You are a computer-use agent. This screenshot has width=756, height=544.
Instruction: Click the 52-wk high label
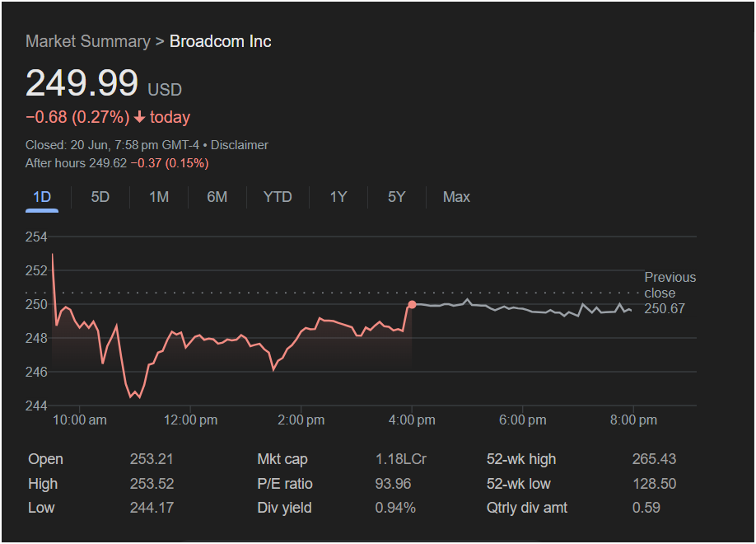(521, 459)
